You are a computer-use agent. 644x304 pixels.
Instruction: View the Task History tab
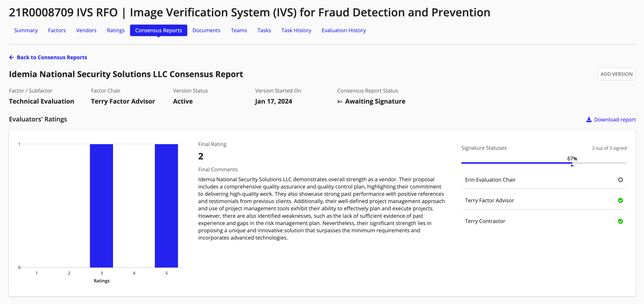coord(296,30)
